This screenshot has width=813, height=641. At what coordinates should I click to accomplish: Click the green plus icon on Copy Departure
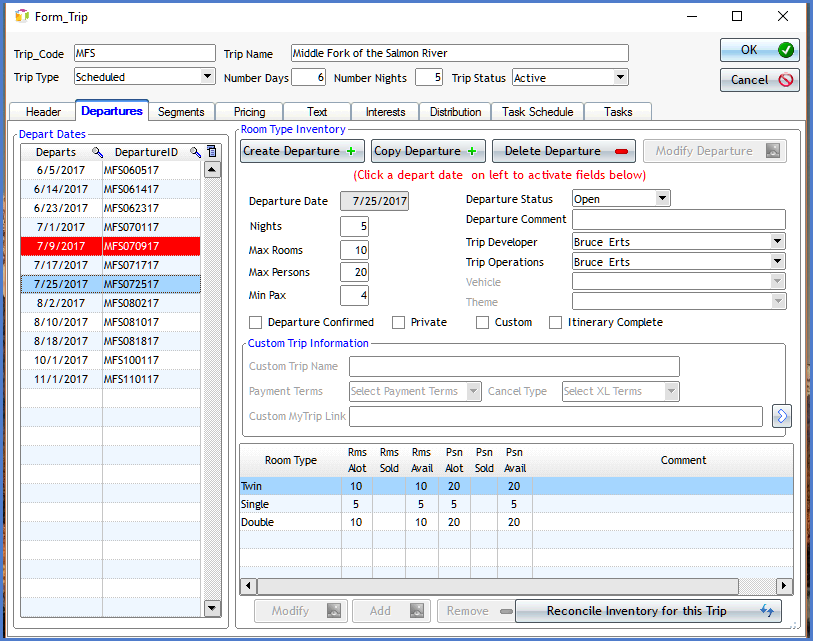pyautogui.click(x=472, y=151)
